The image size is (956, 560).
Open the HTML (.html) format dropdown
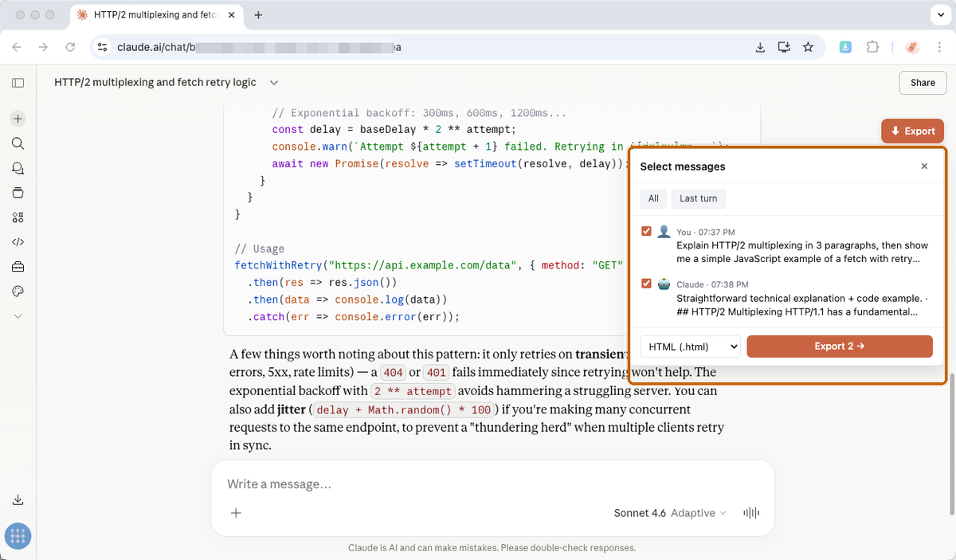click(690, 347)
